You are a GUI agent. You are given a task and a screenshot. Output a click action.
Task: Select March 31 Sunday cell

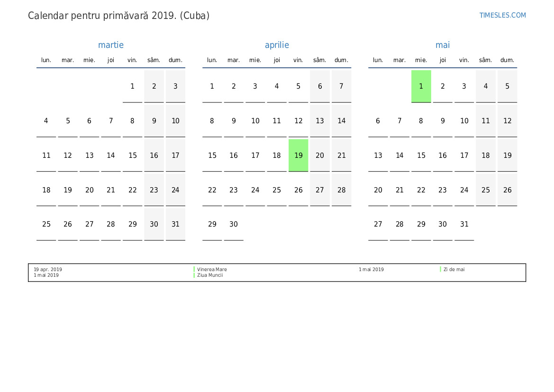point(175,224)
